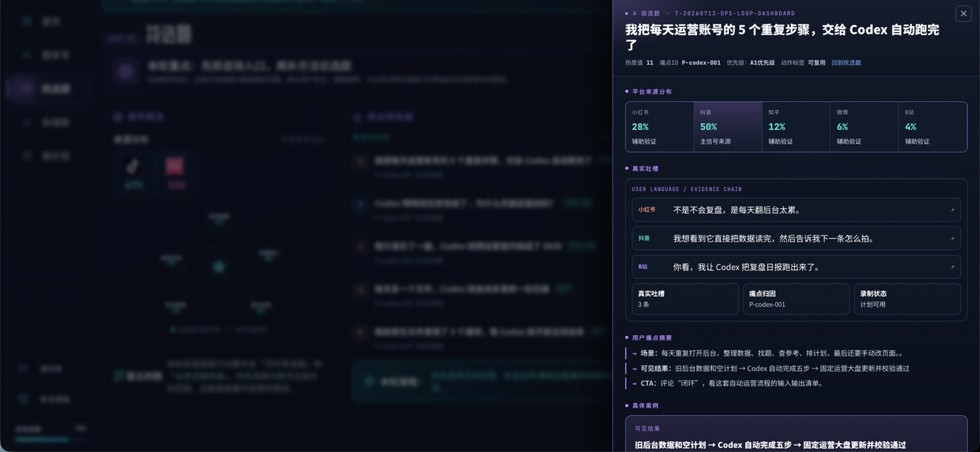
Task: Click the 具体案例 section heading
Action: click(645, 405)
